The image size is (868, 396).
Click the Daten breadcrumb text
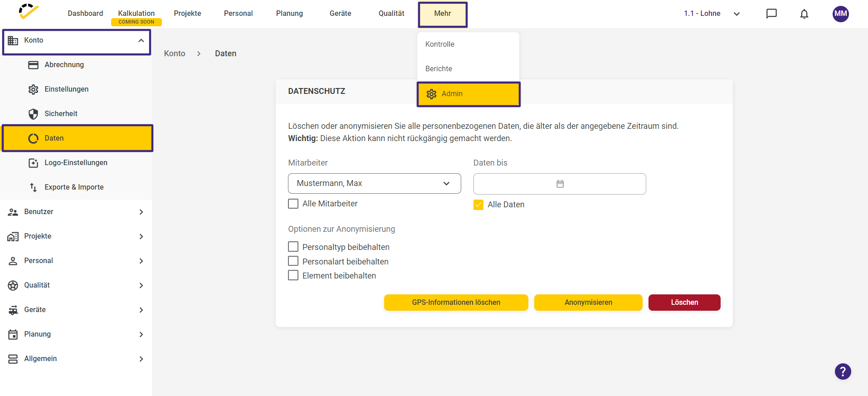(x=225, y=54)
